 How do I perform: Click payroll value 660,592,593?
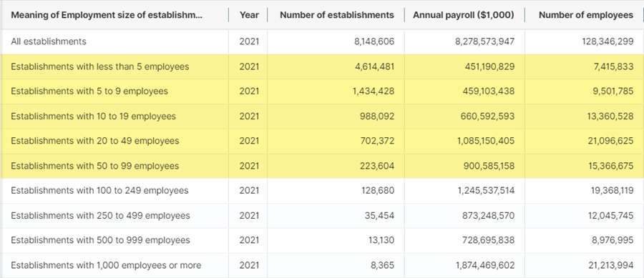pos(487,116)
